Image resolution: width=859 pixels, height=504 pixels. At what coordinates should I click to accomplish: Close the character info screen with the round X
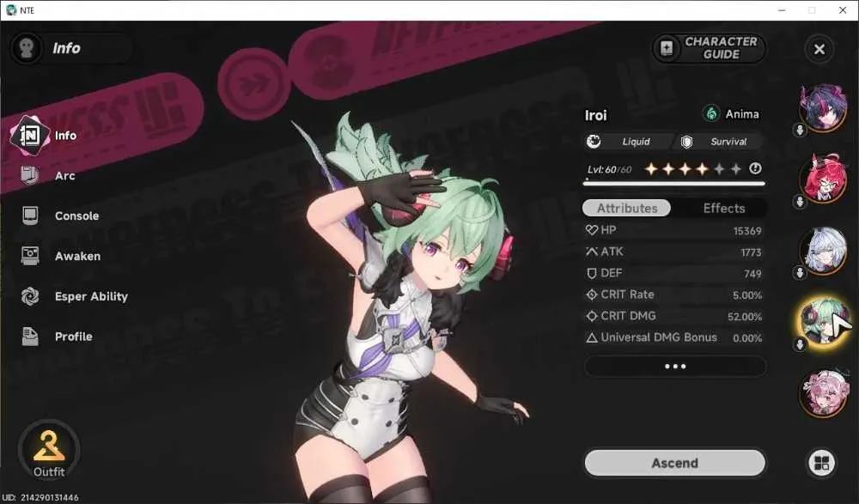pyautogui.click(x=819, y=49)
